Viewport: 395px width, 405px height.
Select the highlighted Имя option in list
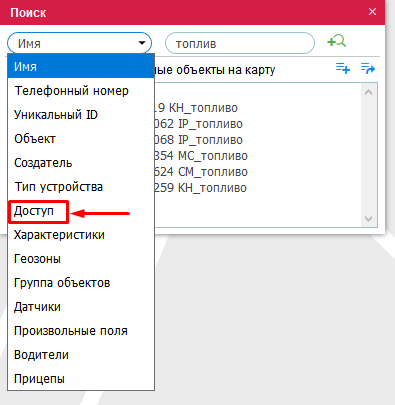coord(81,67)
